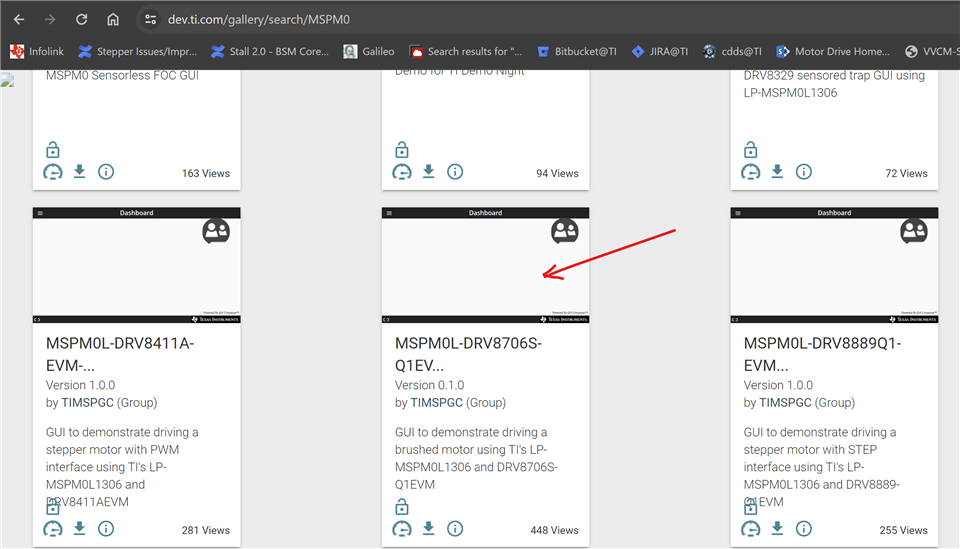Click the browser forward arrow

(x=50, y=20)
